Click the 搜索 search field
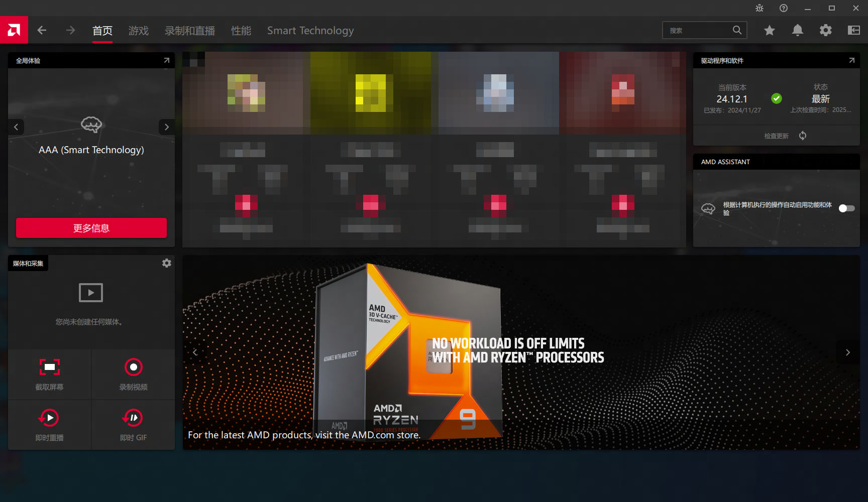The image size is (868, 502). (705, 30)
